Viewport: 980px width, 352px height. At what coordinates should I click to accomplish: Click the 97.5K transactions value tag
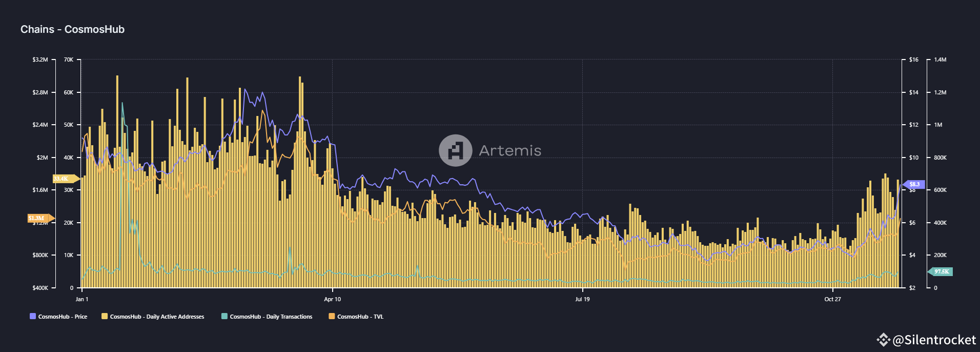[x=941, y=271]
